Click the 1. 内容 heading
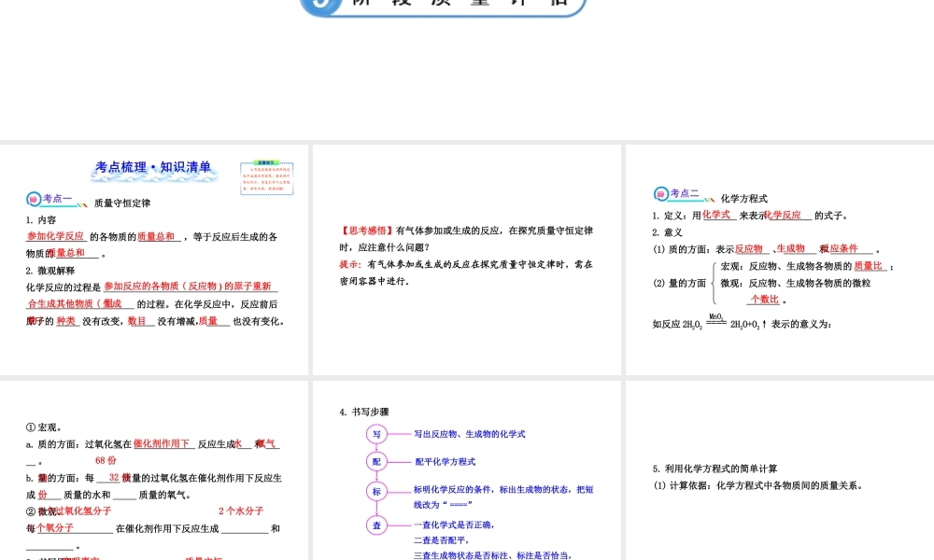Viewport: 934px width, 560px height. [x=40, y=219]
